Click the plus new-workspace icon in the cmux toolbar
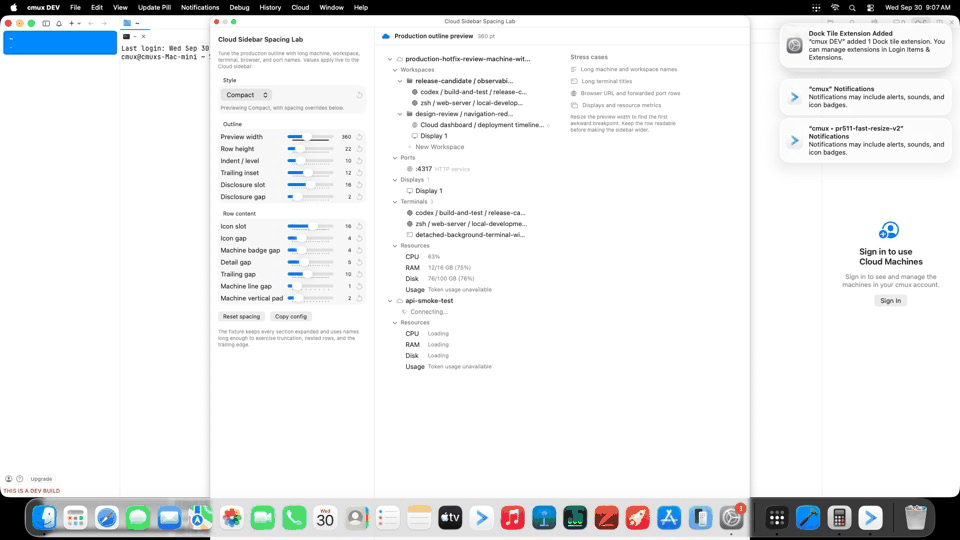 [x=72, y=23]
